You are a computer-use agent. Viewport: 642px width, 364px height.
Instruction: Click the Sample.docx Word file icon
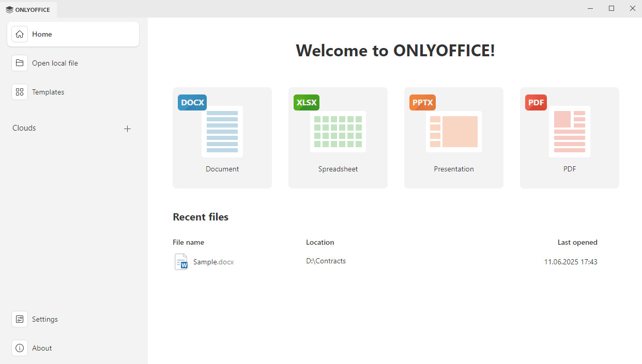pyautogui.click(x=181, y=262)
